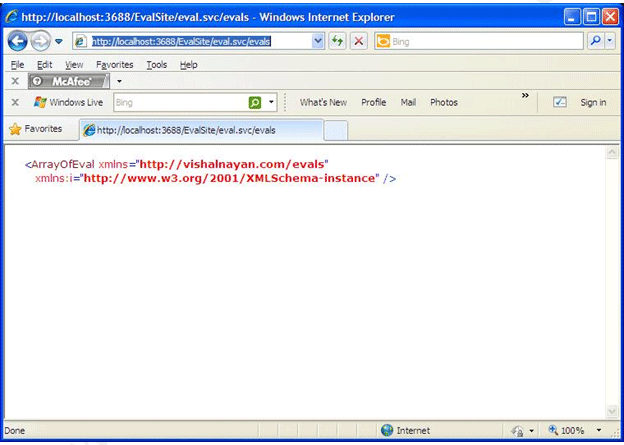Viewport: 624px width, 445px height.
Task: Click the Forward navigation arrow
Action: pos(41,41)
